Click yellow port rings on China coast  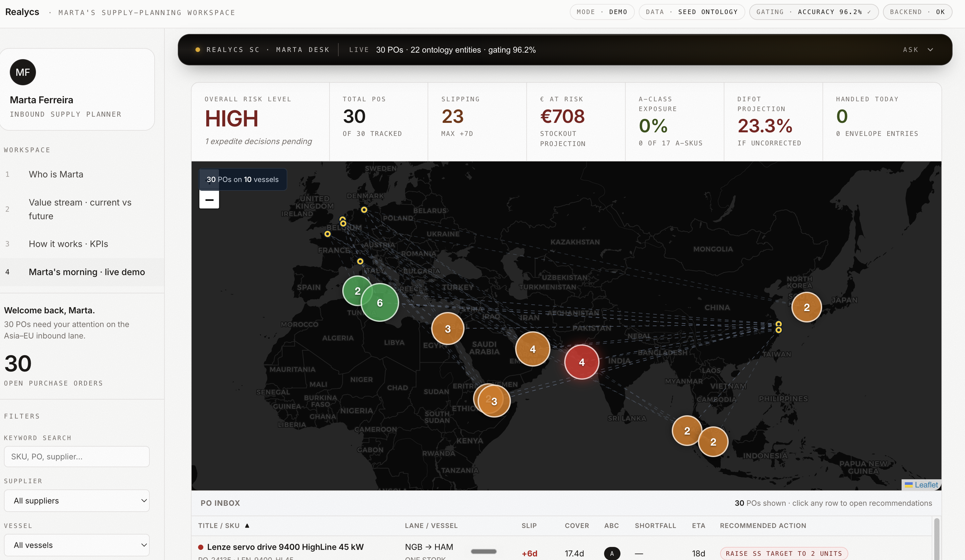coord(778,327)
